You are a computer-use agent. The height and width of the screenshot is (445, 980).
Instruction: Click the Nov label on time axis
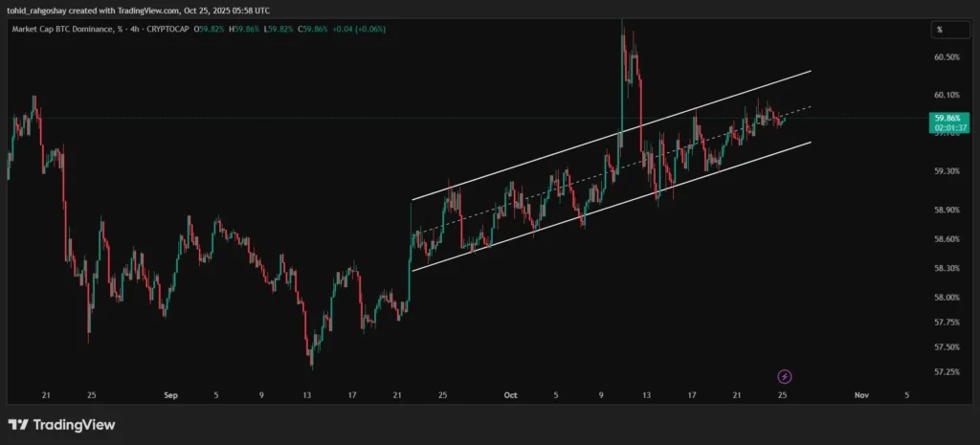[x=861, y=394]
